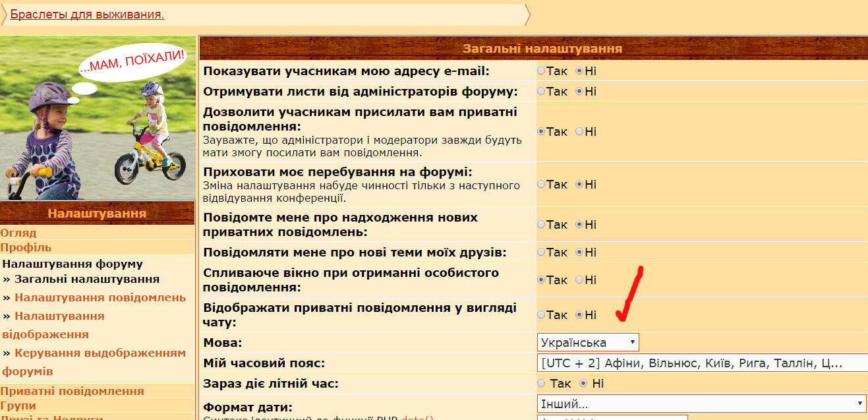Switch to Приватні повідомлення section
This screenshot has height=420, width=868.
click(x=72, y=391)
